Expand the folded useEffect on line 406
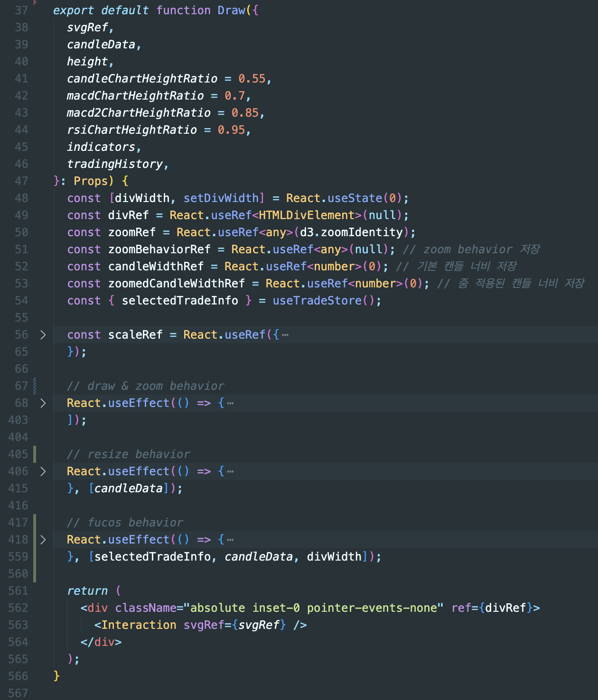This screenshot has width=598, height=700. (x=43, y=471)
